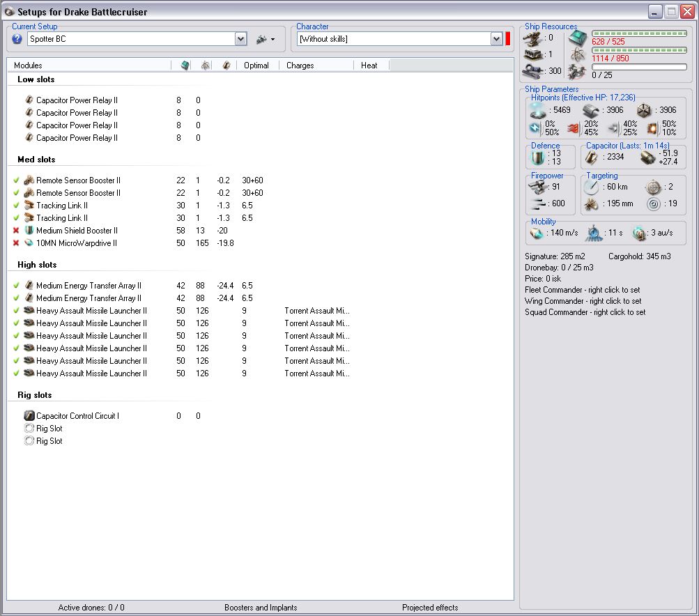
Task: Click the CPU icon column header in module list
Action: [x=185, y=66]
